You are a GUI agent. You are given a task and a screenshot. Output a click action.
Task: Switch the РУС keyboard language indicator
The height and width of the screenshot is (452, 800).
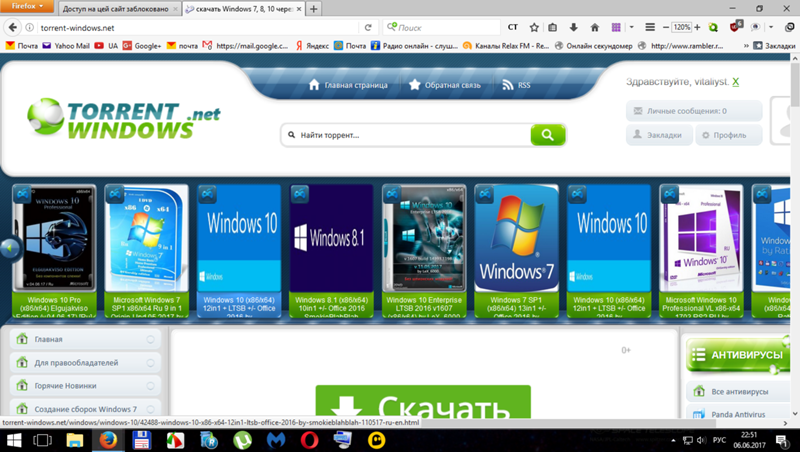click(x=719, y=440)
